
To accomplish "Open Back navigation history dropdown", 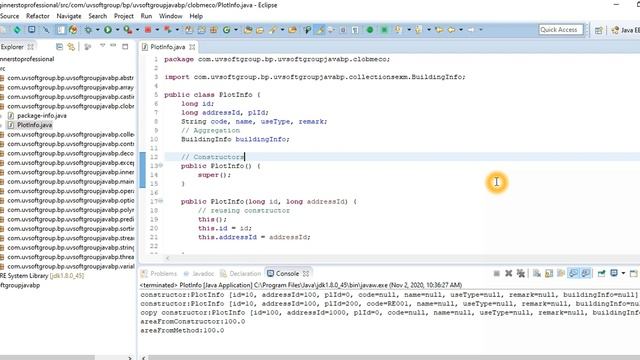I will click(x=461, y=30).
